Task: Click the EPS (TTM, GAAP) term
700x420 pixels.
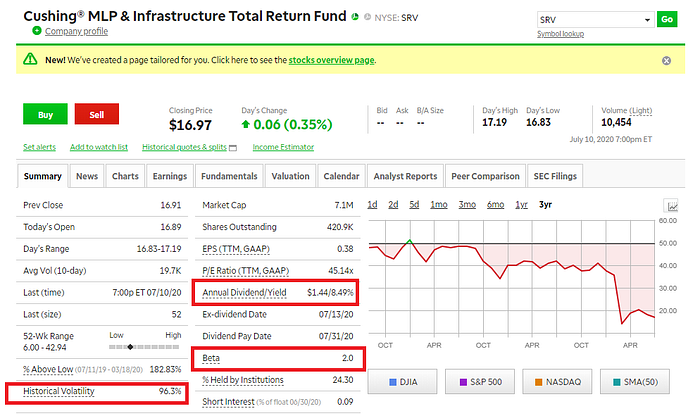Action: 236,249
